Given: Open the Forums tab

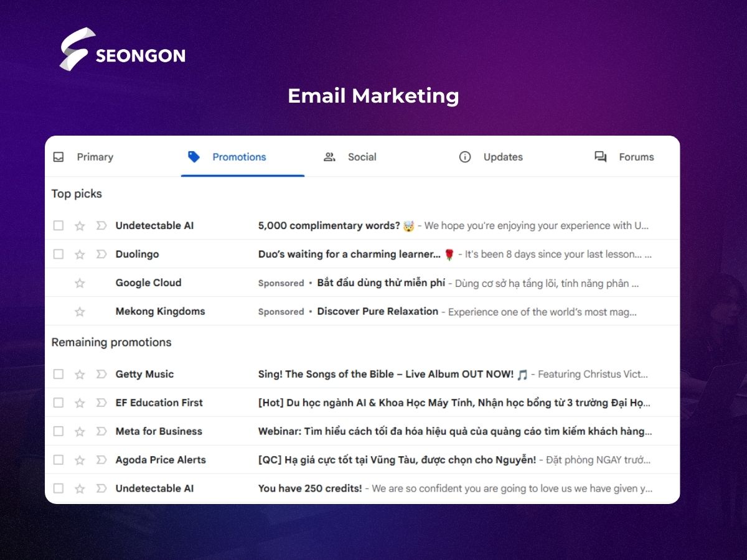Looking at the screenshot, I should coord(624,157).
